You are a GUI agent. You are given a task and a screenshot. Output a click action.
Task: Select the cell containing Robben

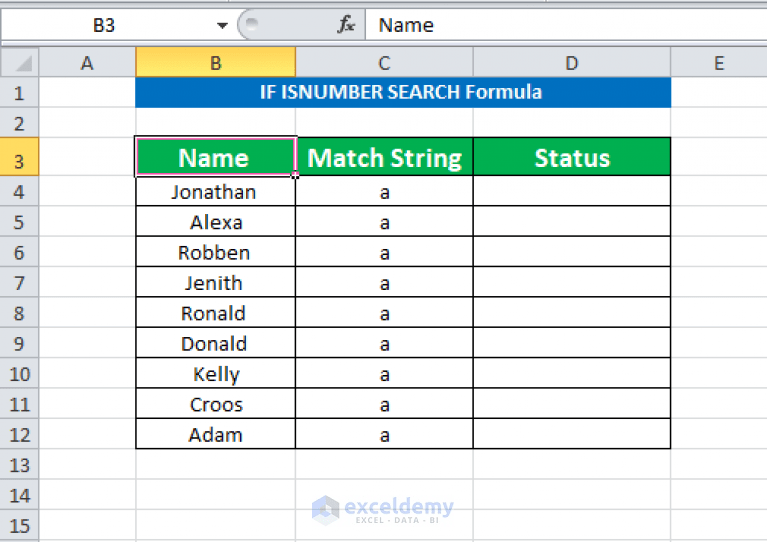point(216,252)
